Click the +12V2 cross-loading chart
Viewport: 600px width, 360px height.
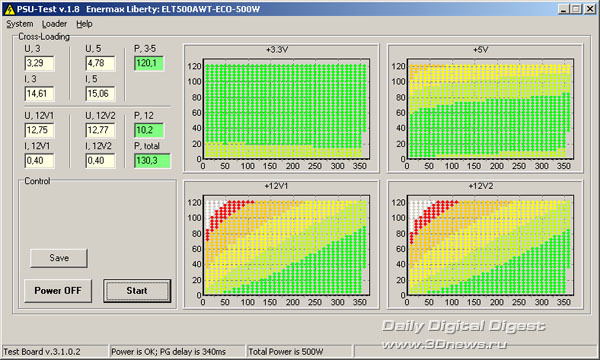pyautogui.click(x=485, y=244)
